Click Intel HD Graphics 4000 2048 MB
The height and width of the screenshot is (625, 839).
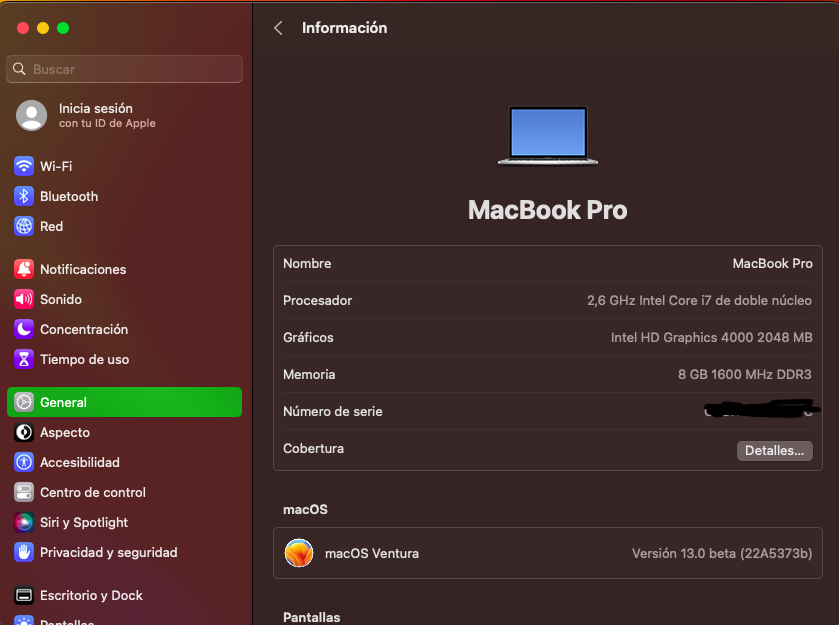[711, 337]
